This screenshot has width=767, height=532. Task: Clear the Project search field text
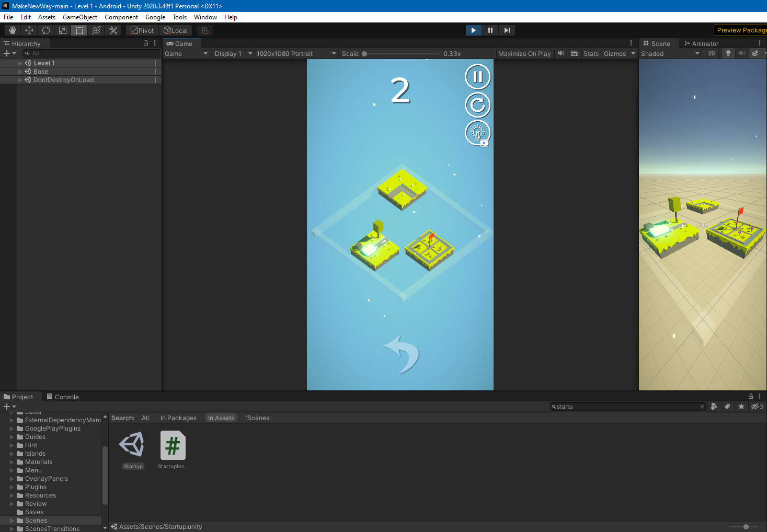pos(702,407)
